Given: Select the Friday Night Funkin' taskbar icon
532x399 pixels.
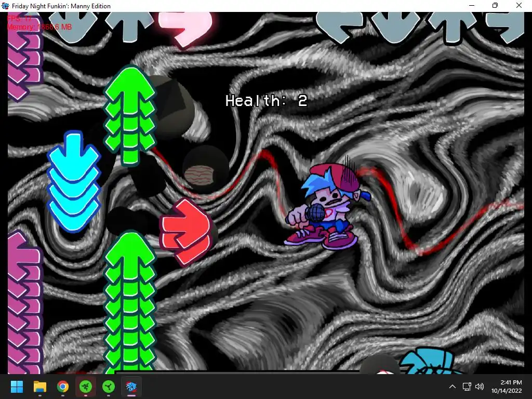Looking at the screenshot, I should (x=131, y=387).
